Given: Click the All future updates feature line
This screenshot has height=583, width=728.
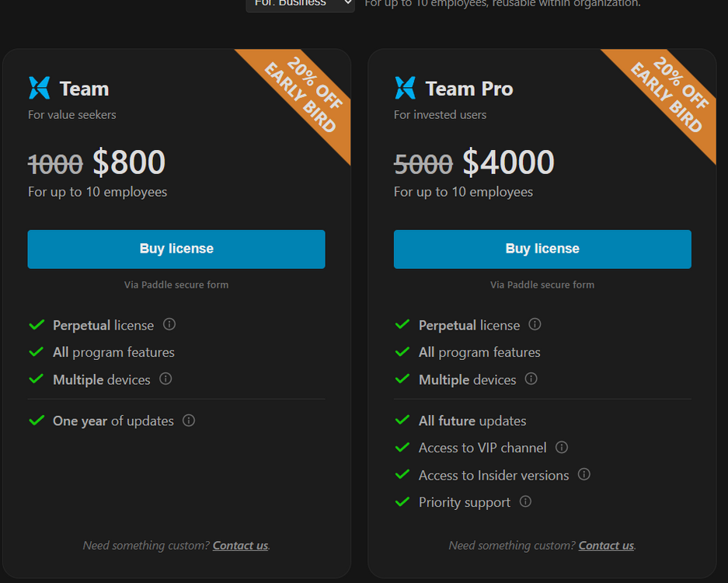Looking at the screenshot, I should 472,421.
